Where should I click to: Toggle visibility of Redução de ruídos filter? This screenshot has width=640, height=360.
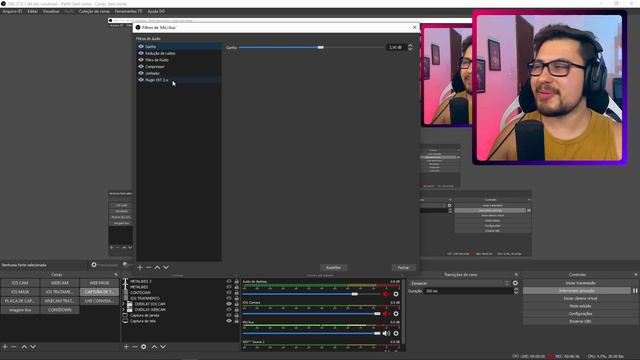coord(141,53)
